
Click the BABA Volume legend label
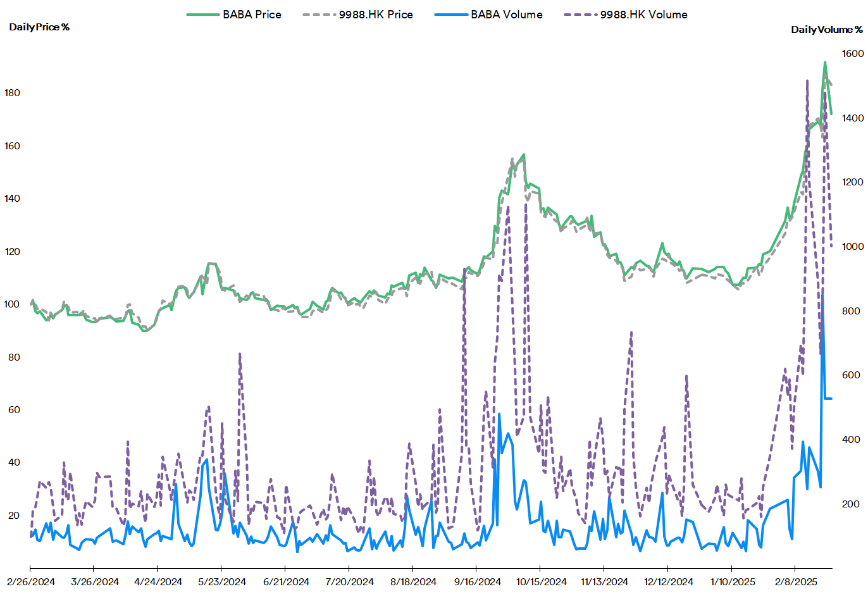click(507, 15)
